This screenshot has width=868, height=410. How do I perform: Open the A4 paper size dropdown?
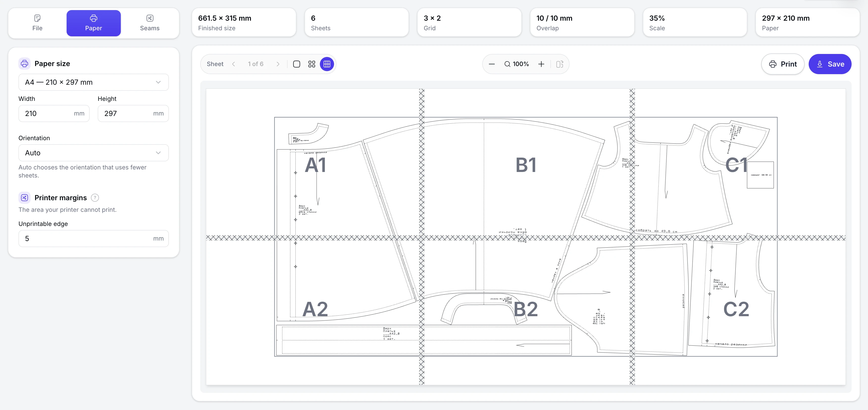click(93, 82)
